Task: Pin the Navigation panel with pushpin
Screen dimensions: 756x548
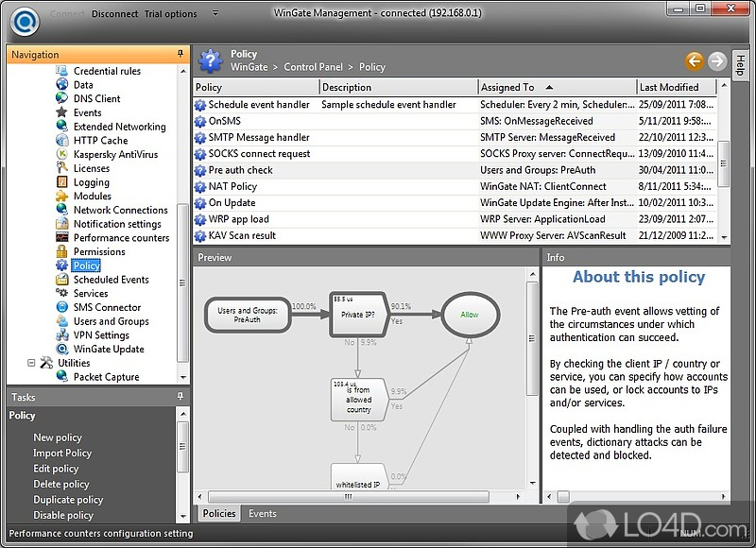Action: pyautogui.click(x=180, y=55)
